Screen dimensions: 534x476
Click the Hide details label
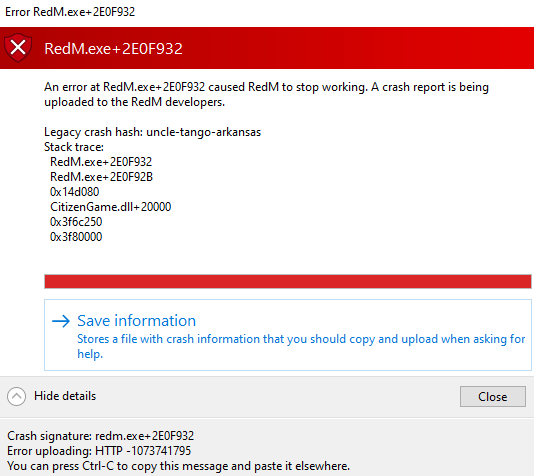click(x=65, y=396)
